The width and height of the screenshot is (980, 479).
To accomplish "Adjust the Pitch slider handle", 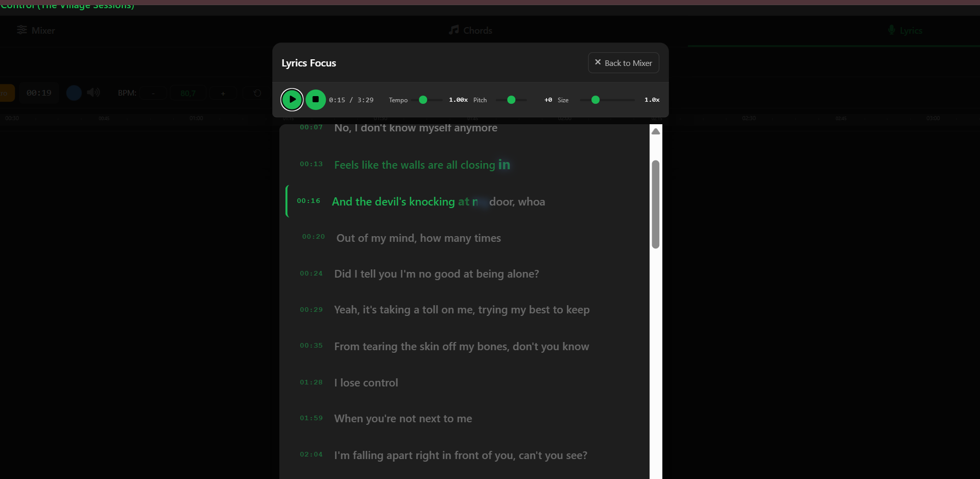I will (x=511, y=100).
